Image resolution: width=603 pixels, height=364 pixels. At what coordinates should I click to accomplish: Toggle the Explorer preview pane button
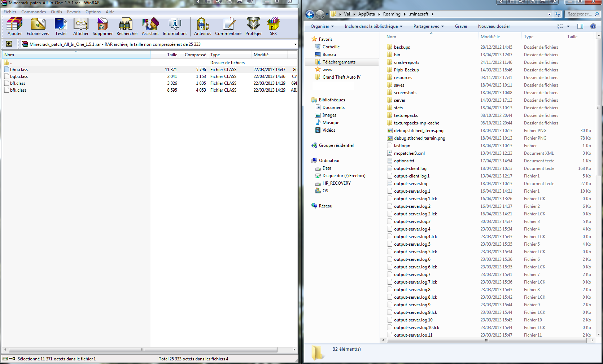click(x=580, y=26)
